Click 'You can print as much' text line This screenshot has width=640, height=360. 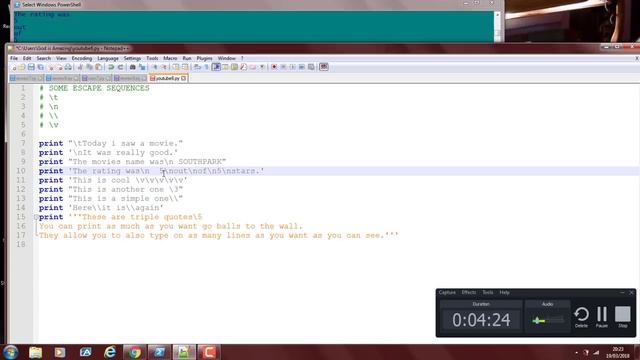point(171,226)
